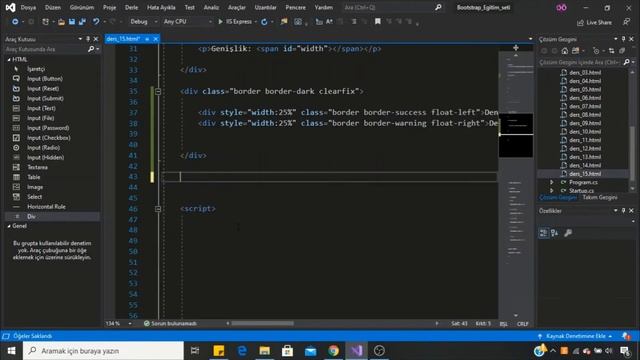The image size is (640, 360).
Task: Open ders_10.html in Solution Explorer
Action: (585, 131)
